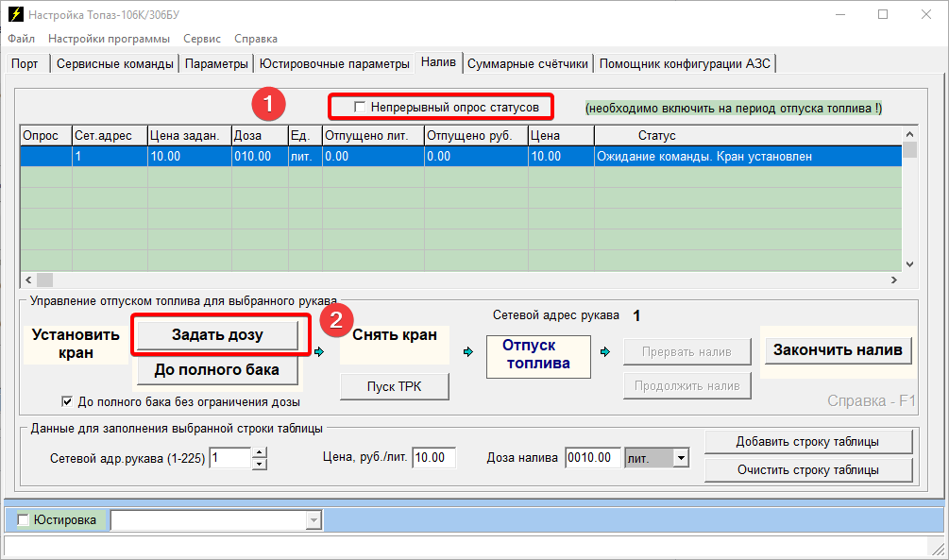Open the лит. units dropdown
This screenshot has width=949, height=560.
coord(681,458)
